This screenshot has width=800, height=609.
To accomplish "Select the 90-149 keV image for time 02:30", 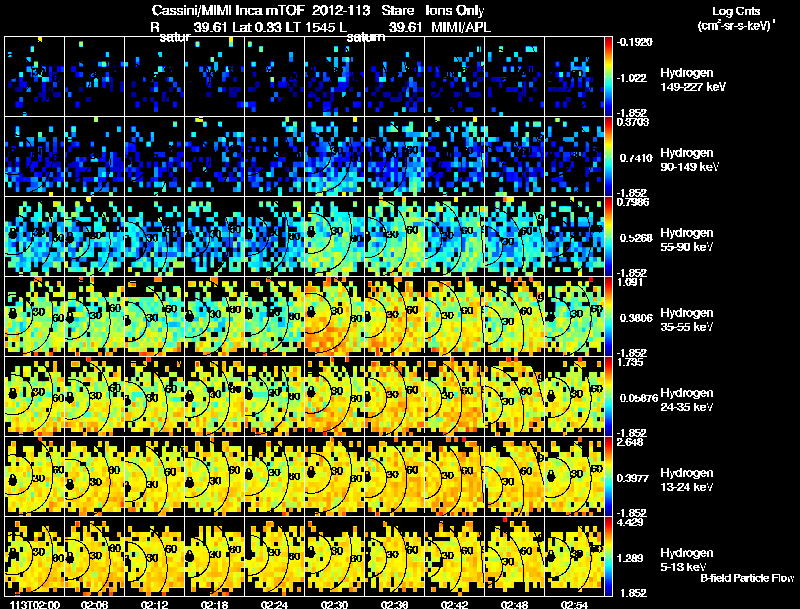I will [x=334, y=157].
